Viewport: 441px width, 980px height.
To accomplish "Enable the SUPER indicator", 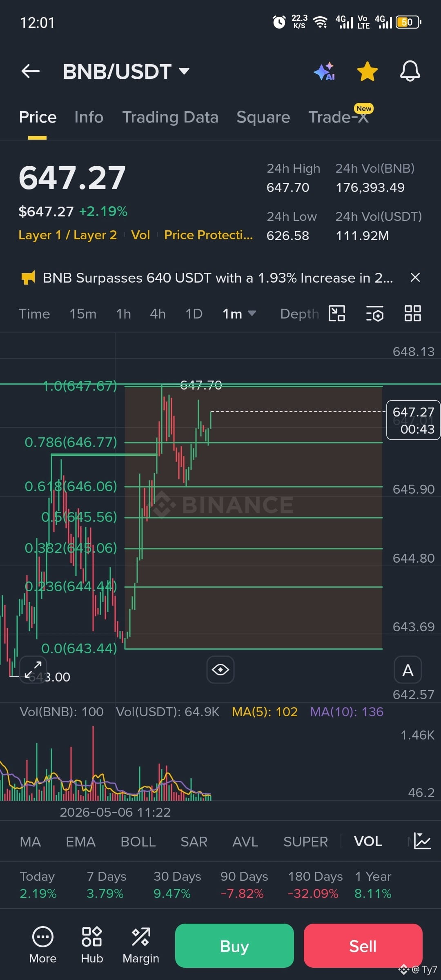I will click(305, 842).
